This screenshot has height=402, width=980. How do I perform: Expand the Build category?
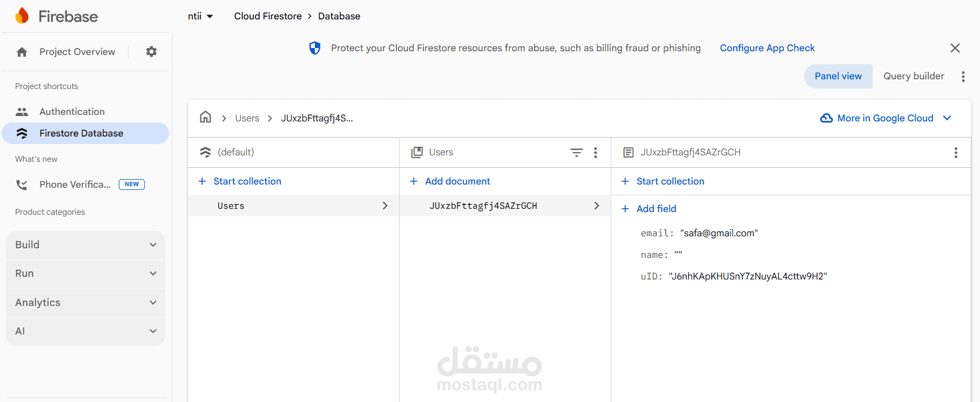[x=85, y=245]
